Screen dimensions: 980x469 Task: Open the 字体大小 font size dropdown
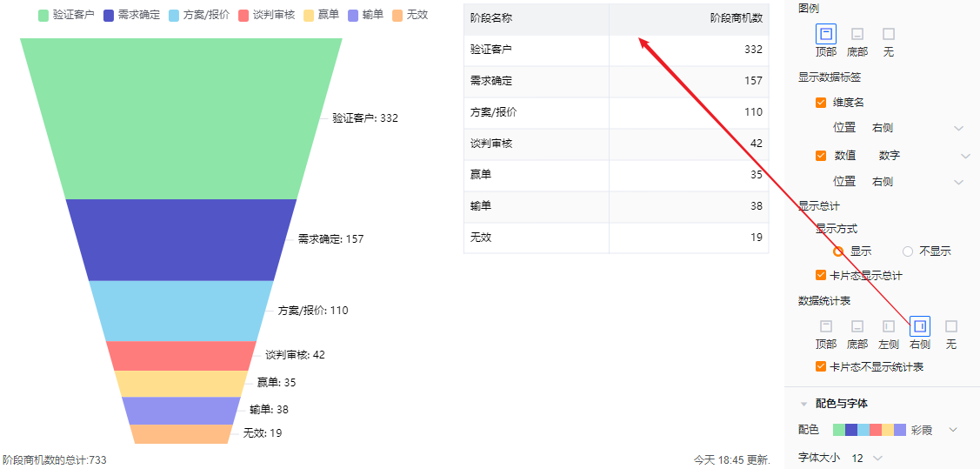(x=868, y=459)
